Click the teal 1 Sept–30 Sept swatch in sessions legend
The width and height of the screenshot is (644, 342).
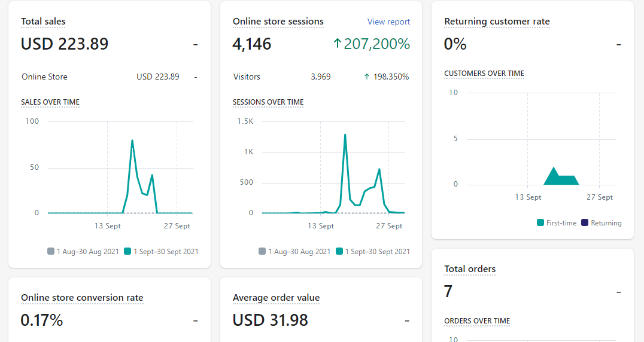click(339, 251)
